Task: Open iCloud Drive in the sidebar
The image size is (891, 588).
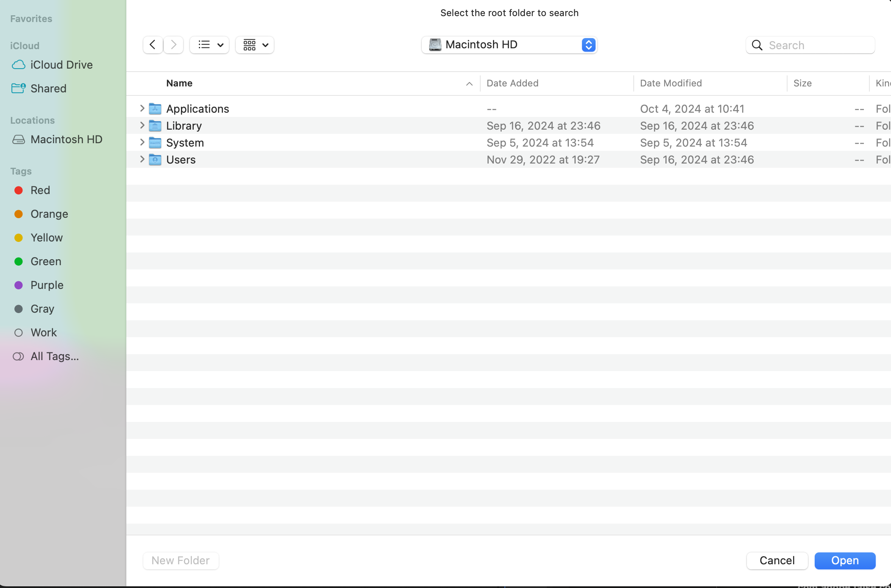Action: [x=61, y=65]
